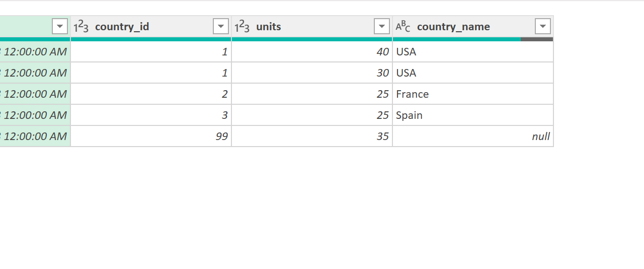The width and height of the screenshot is (644, 269).
Task: Click the country_id number data type icon
Action: click(x=81, y=27)
